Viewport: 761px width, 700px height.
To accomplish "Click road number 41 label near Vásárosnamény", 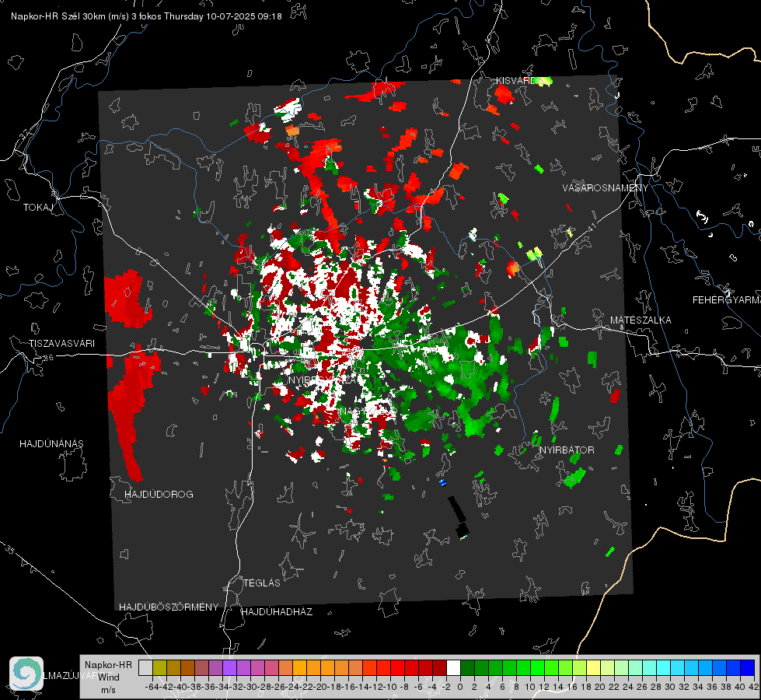I will pyautogui.click(x=592, y=227).
